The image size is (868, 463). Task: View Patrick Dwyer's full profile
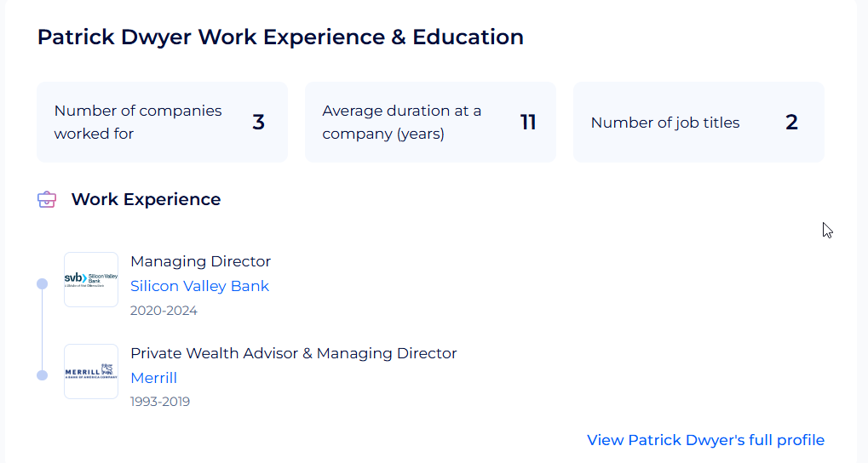click(706, 440)
